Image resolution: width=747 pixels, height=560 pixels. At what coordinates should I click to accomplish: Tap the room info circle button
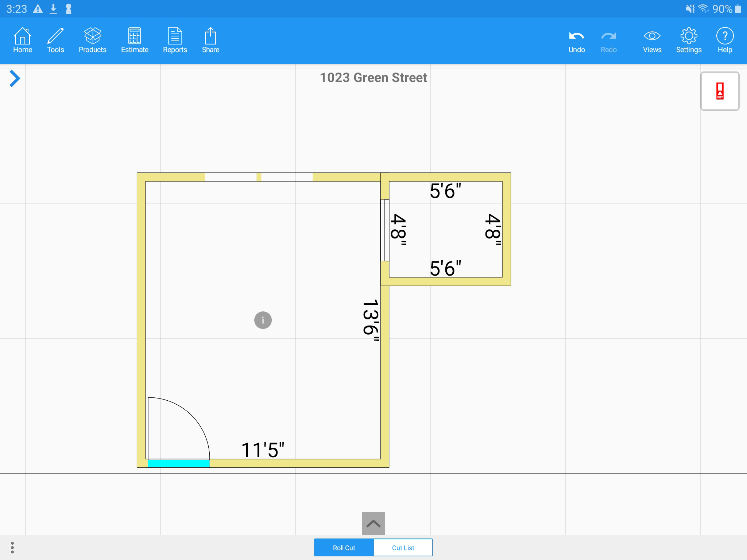click(x=263, y=320)
